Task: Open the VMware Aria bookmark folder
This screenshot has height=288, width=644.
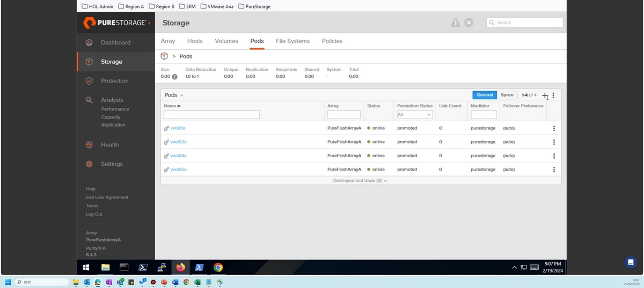Action: point(217,6)
